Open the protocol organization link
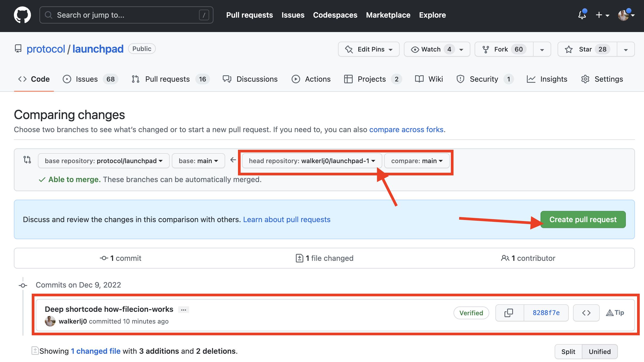 coord(46,49)
